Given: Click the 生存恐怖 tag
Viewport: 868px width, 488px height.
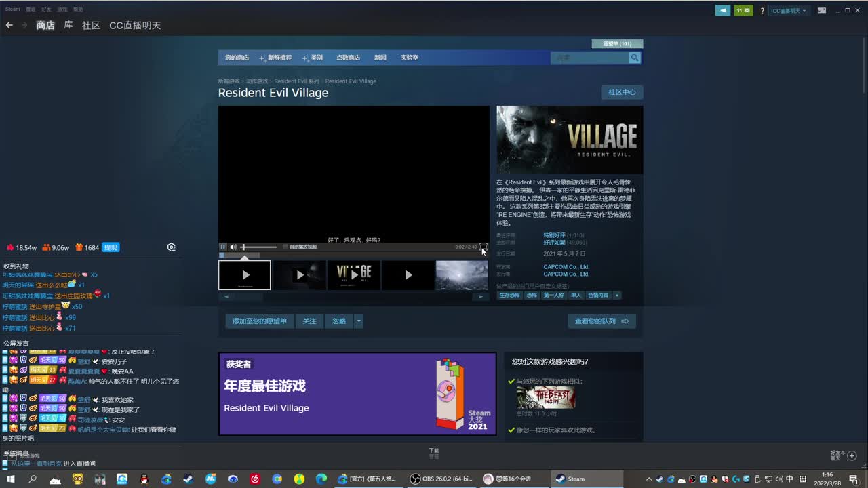Looking at the screenshot, I should pos(509,296).
